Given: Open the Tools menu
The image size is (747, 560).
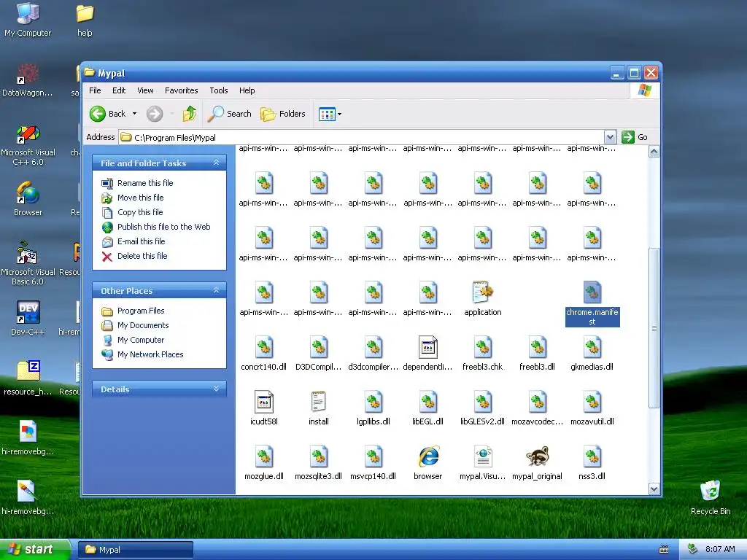Looking at the screenshot, I should coord(219,90).
